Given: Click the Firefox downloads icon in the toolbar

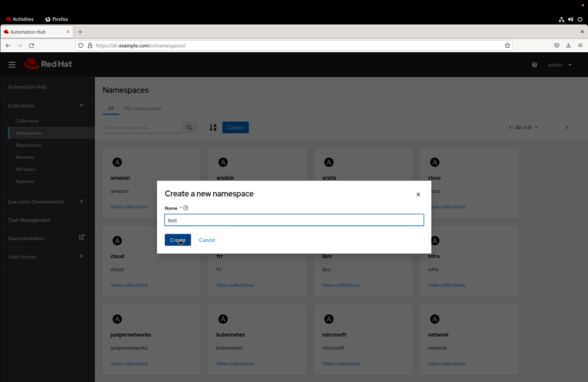Looking at the screenshot, I should click(568, 45).
